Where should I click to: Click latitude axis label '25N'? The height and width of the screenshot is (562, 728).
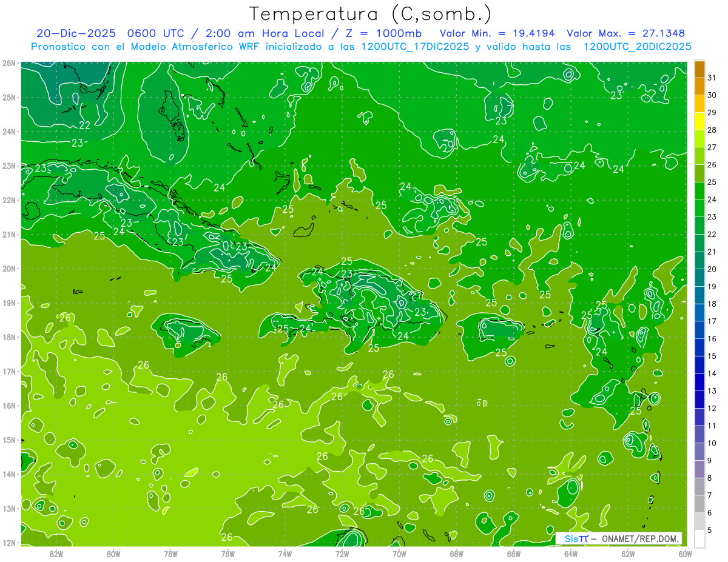point(8,97)
